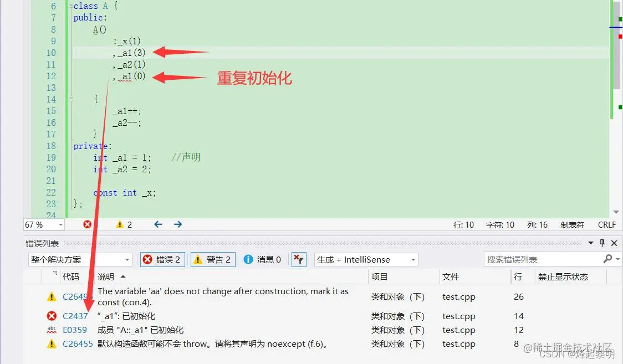Click the search magnifier in 搜索错误列表
The width and height of the screenshot is (623, 364).
coord(609,259)
